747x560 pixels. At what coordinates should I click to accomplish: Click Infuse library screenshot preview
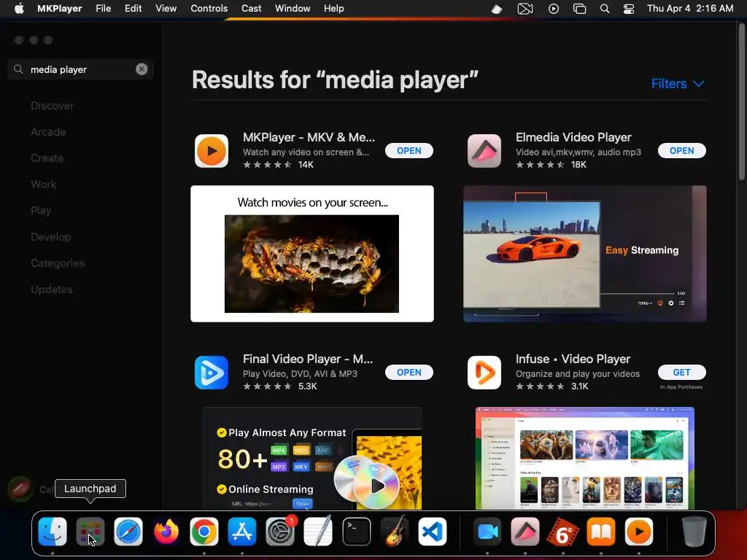[585, 458]
